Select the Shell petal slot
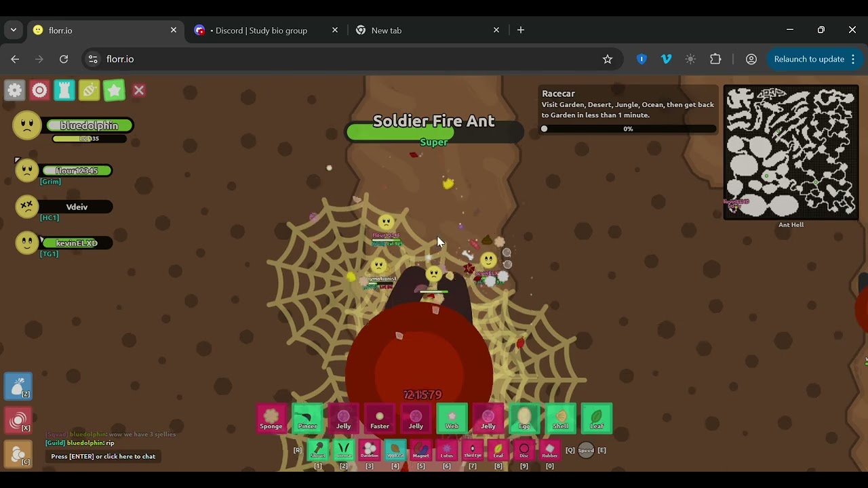 [560, 418]
